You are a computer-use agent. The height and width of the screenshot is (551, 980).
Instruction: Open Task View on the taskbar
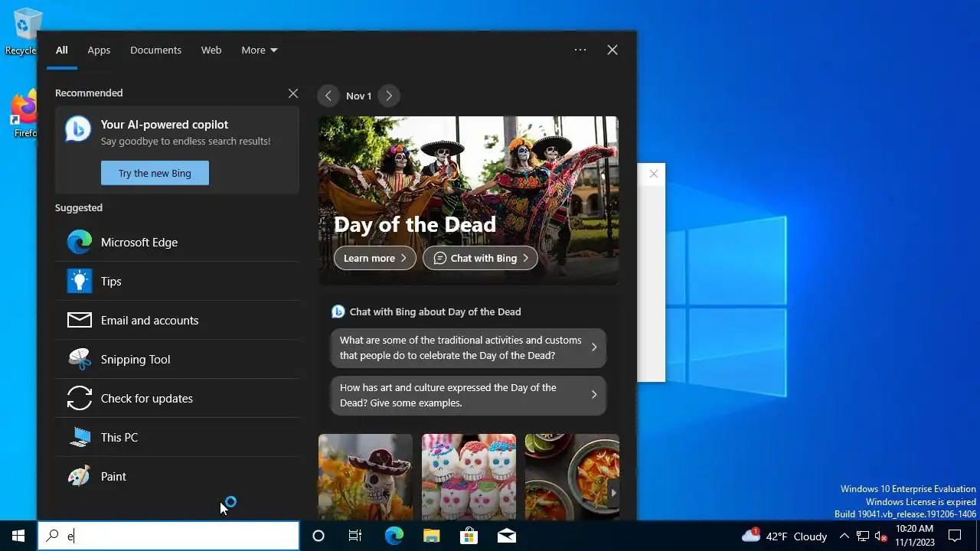(355, 536)
